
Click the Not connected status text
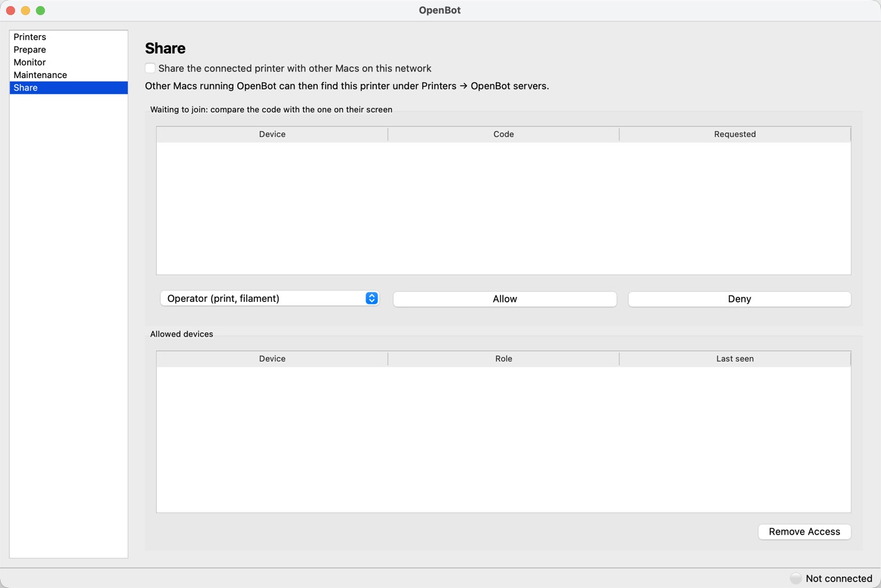(x=839, y=579)
